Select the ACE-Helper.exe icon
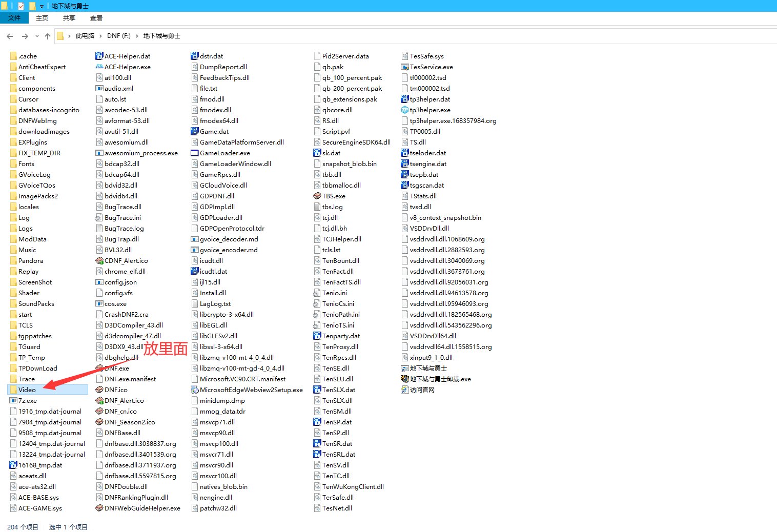The height and width of the screenshot is (532, 777). (x=99, y=67)
